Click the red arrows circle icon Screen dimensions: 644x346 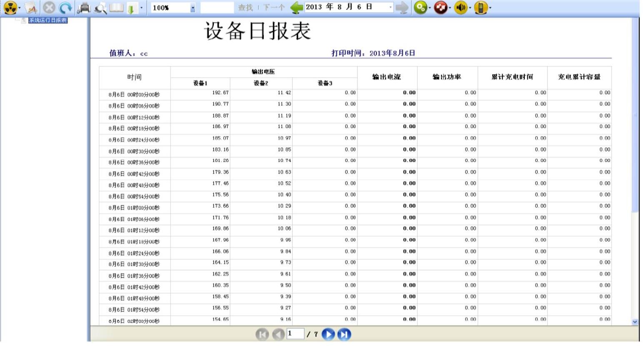pos(440,7)
